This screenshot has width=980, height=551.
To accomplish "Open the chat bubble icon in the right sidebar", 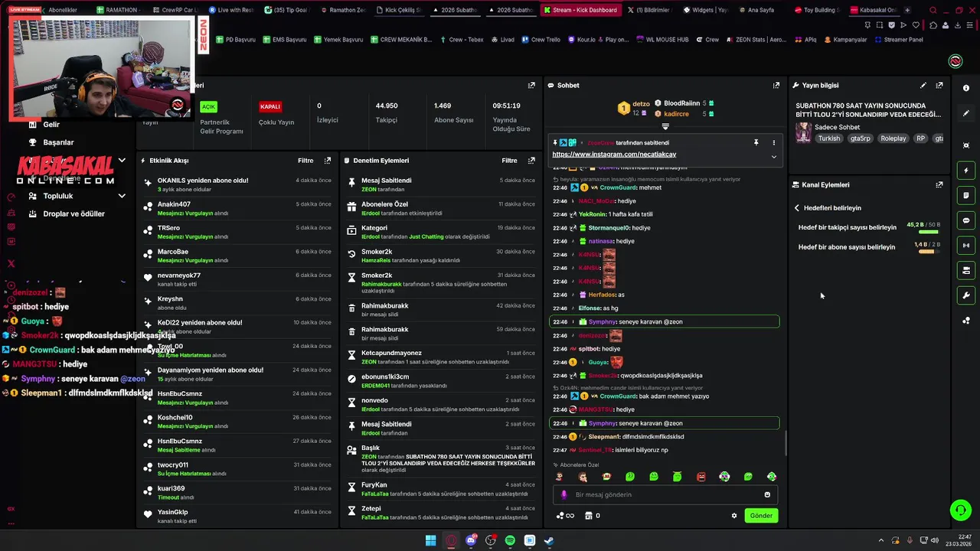I will (966, 220).
